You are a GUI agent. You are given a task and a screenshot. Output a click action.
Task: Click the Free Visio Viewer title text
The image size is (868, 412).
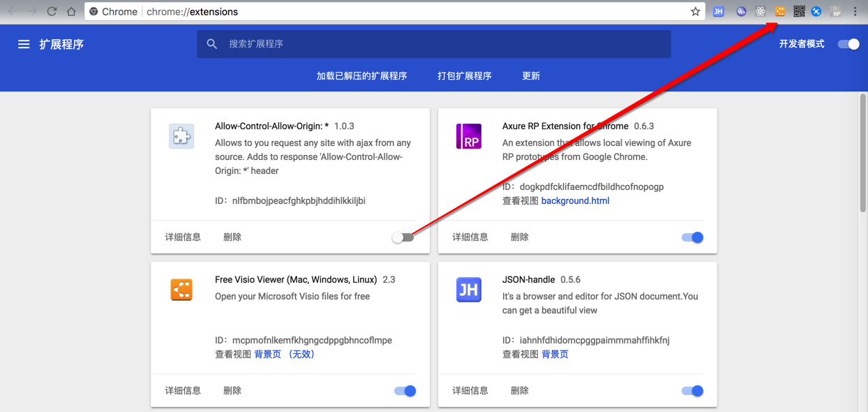click(296, 280)
